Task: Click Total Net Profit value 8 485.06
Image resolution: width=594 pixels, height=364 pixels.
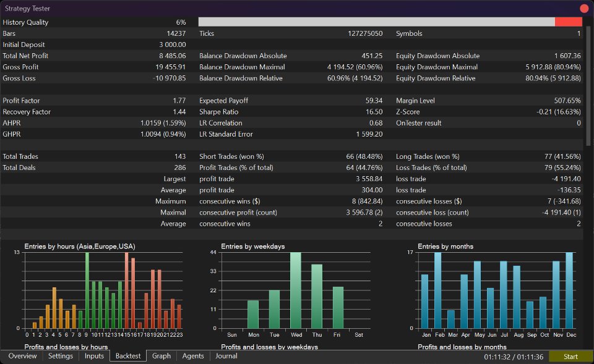Action: click(173, 56)
